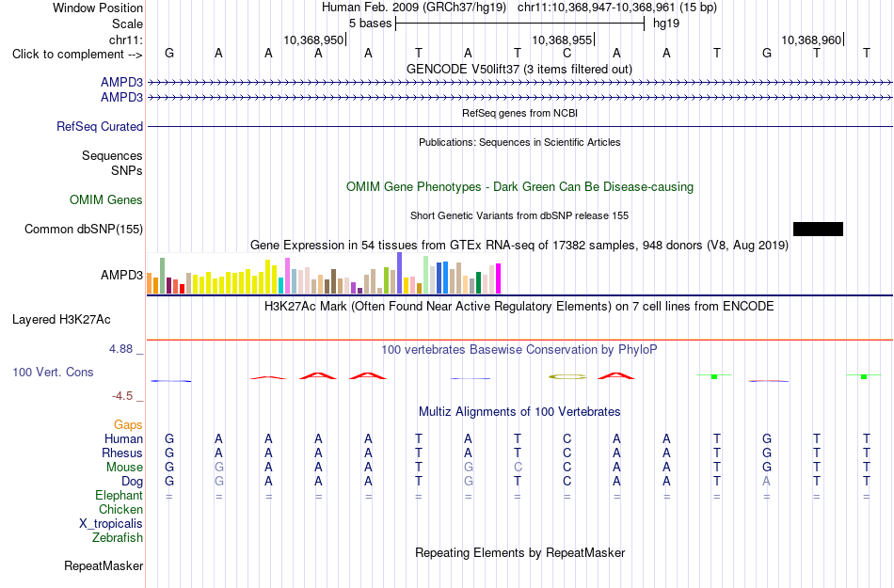Click the -4.5 lower PhyloP scale value
The height and width of the screenshot is (588, 894).
coord(122,395)
